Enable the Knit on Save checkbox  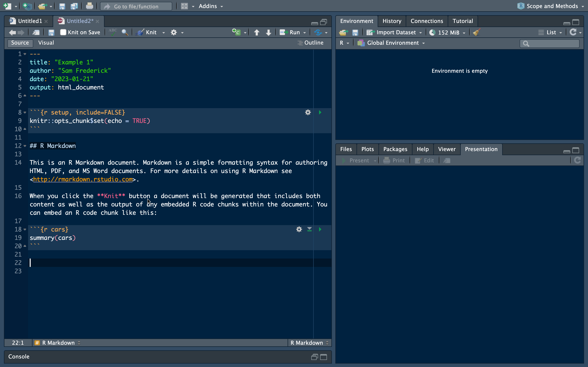point(63,32)
